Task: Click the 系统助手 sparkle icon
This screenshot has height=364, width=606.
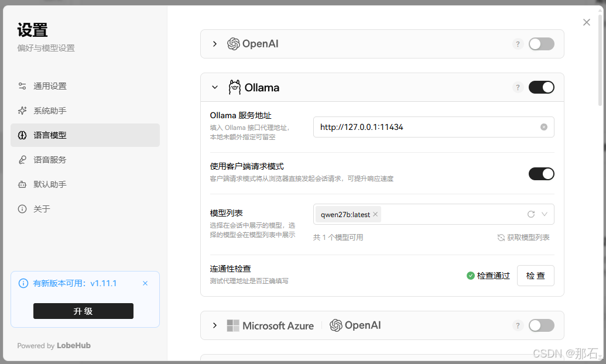Action: (x=22, y=111)
